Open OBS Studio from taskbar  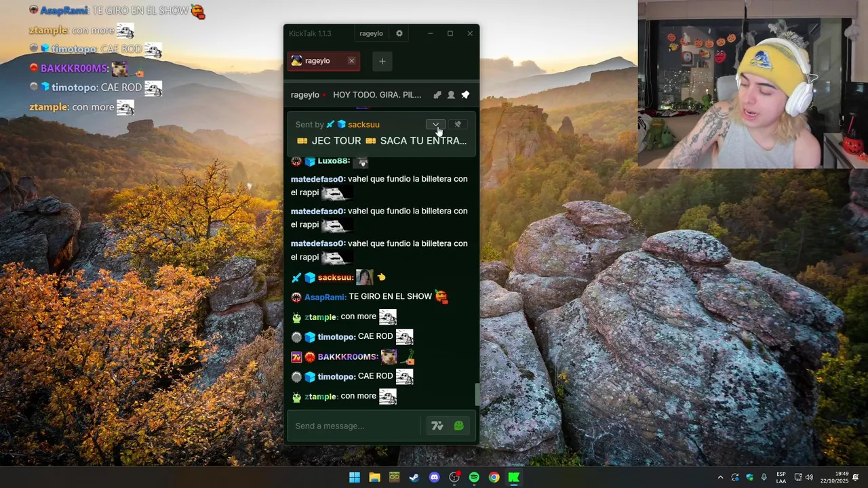coord(454,477)
